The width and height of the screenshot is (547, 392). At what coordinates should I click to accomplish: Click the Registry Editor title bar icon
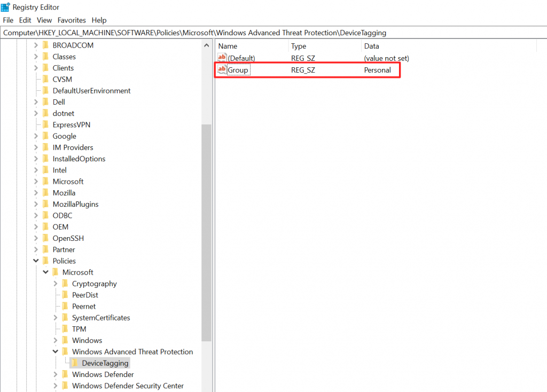(x=5, y=7)
